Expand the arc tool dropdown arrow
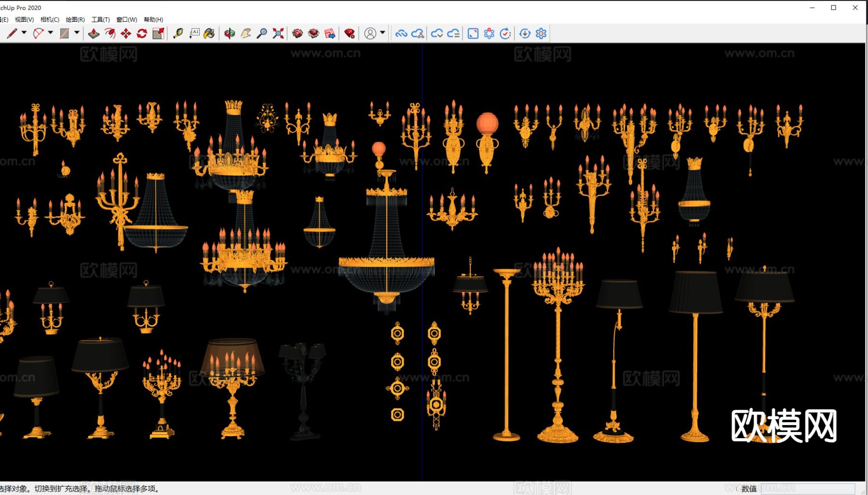The height and width of the screenshot is (495, 868). pyautogui.click(x=51, y=33)
